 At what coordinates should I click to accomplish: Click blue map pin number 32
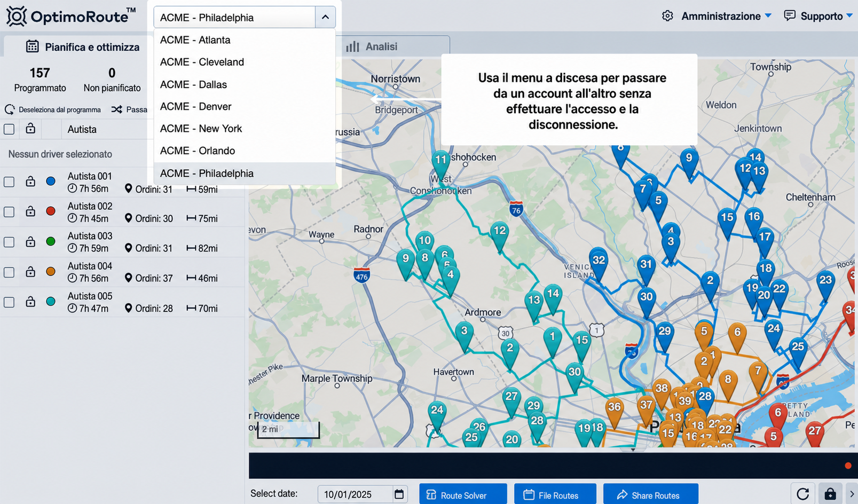click(599, 264)
